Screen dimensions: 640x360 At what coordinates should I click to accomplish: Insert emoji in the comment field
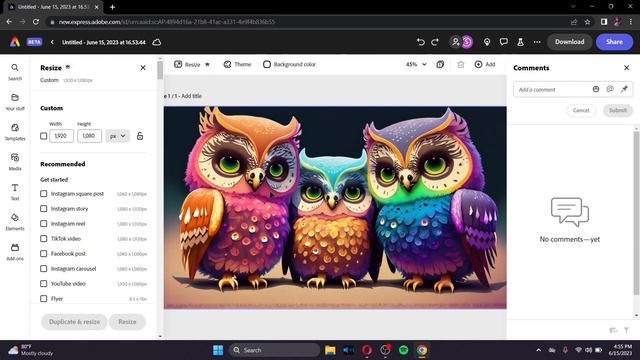(x=596, y=89)
